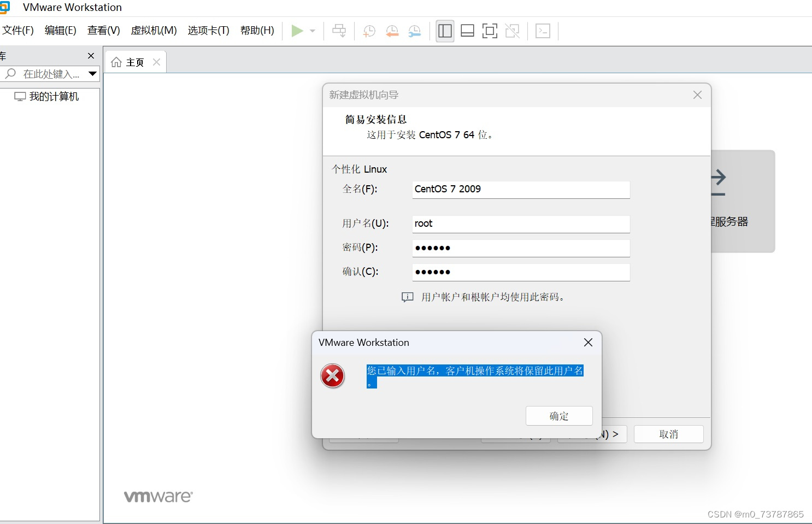812x524 pixels.
Task: Open the 选项卡(T) menu
Action: 208,31
